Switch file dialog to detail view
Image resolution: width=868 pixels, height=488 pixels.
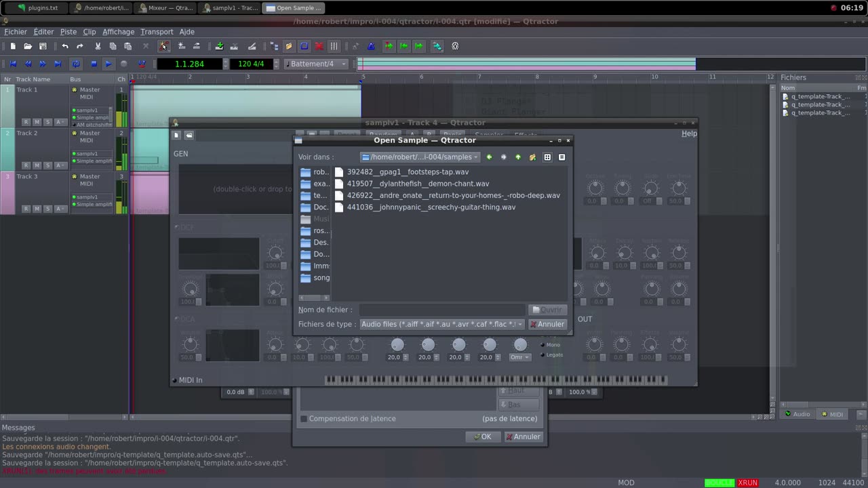[561, 157]
